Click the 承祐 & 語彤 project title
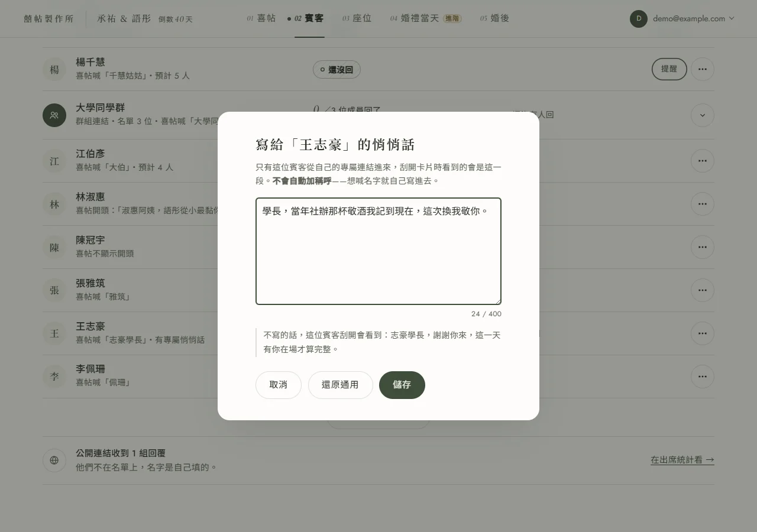The image size is (757, 532). (124, 19)
